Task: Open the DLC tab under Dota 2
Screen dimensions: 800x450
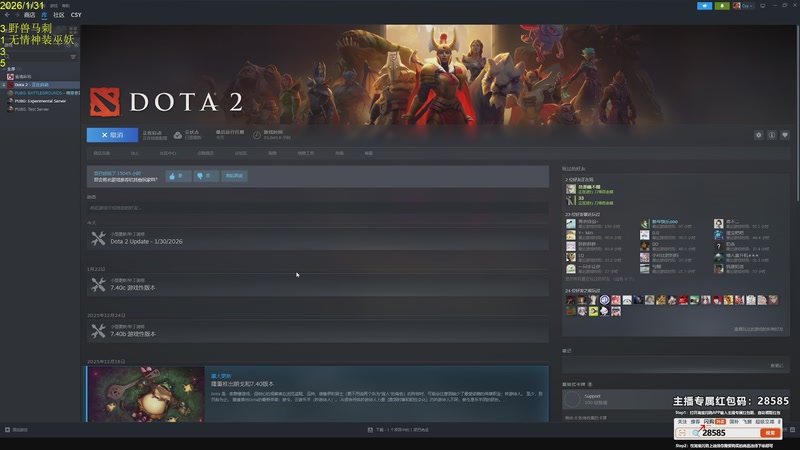Action: 135,153
